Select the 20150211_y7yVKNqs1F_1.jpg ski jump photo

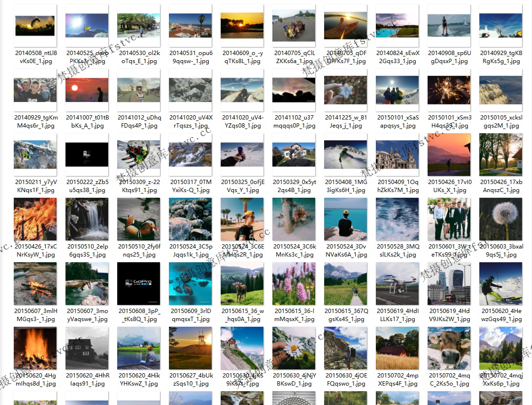click(35, 155)
